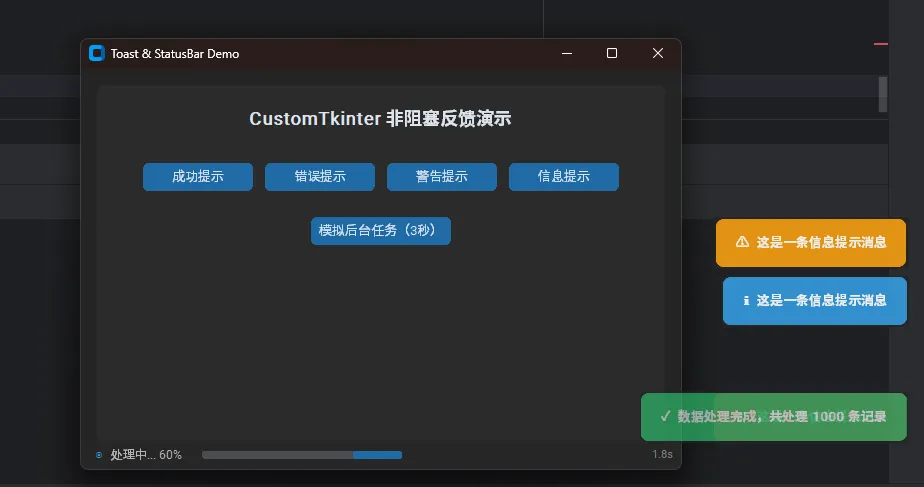
Task: Click the progress bar in the status bar
Action: pyautogui.click(x=302, y=455)
